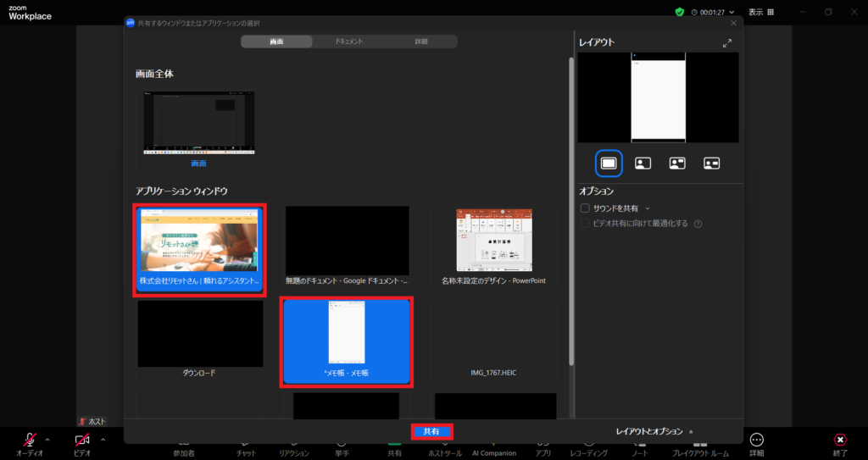The image size is (868, 460).
Task: Select the full-screen shared content layout icon
Action: tap(609, 163)
